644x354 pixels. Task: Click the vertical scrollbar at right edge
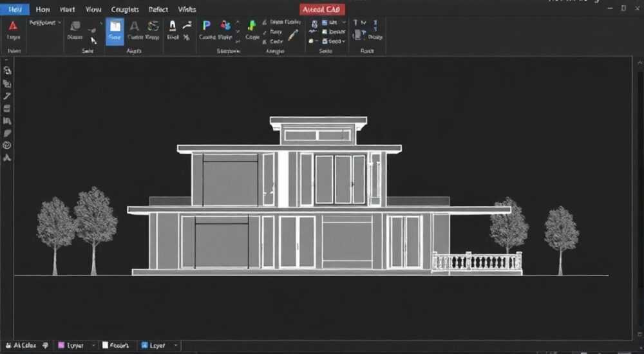[640, 197]
